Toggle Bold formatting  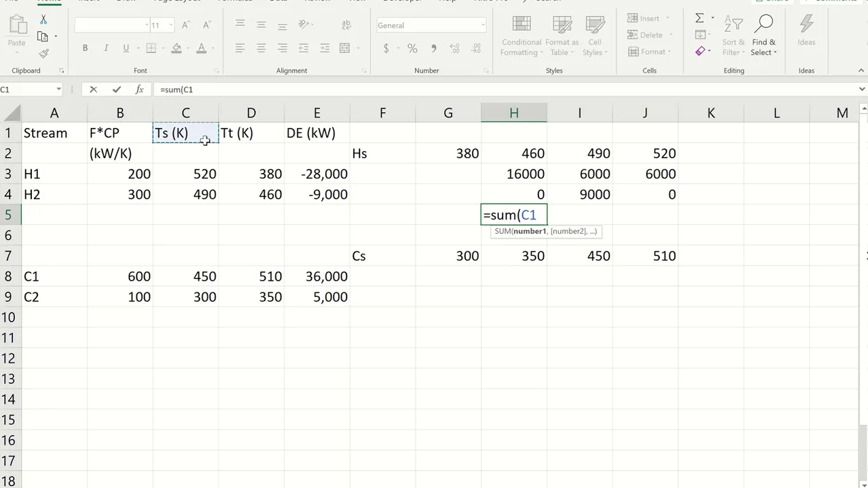(85, 48)
